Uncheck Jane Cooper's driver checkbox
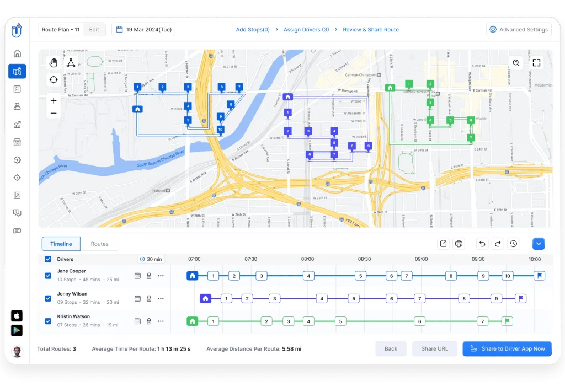565x392 pixels. pos(48,276)
